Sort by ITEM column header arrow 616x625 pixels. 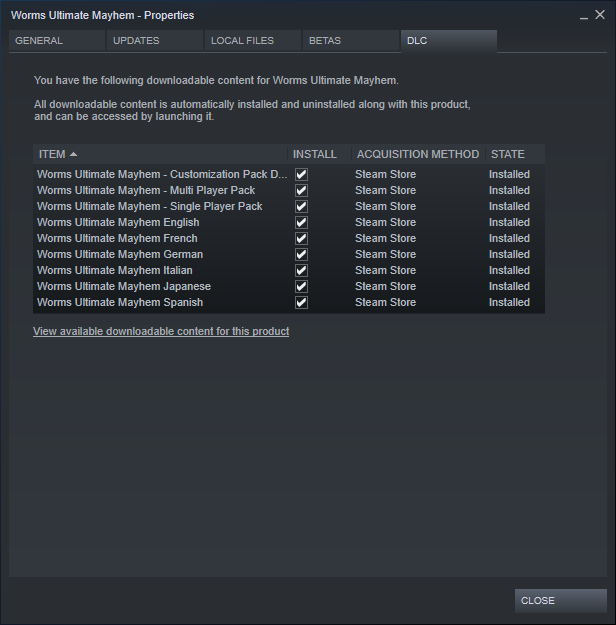point(73,154)
